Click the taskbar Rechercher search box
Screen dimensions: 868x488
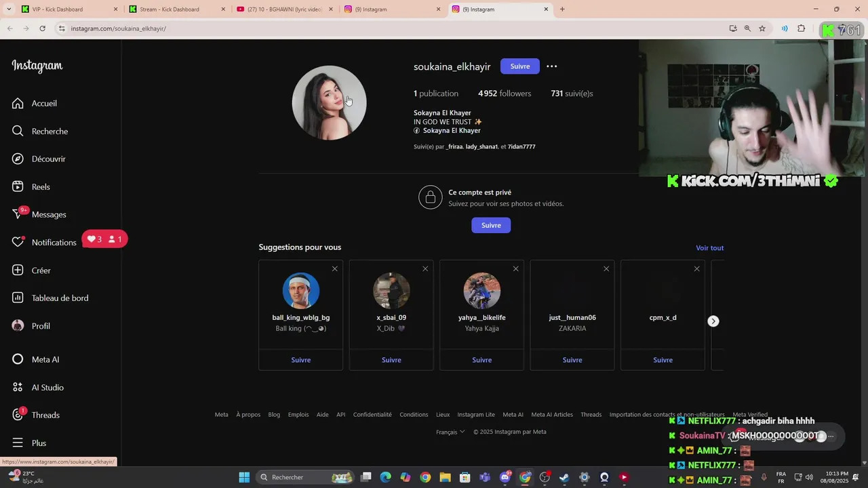[305, 477]
